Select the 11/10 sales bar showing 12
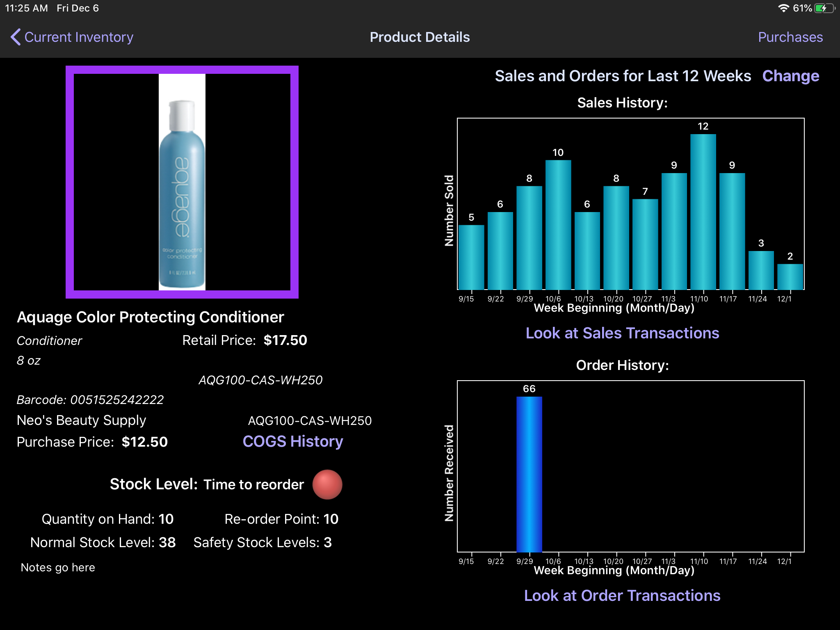 point(703,212)
